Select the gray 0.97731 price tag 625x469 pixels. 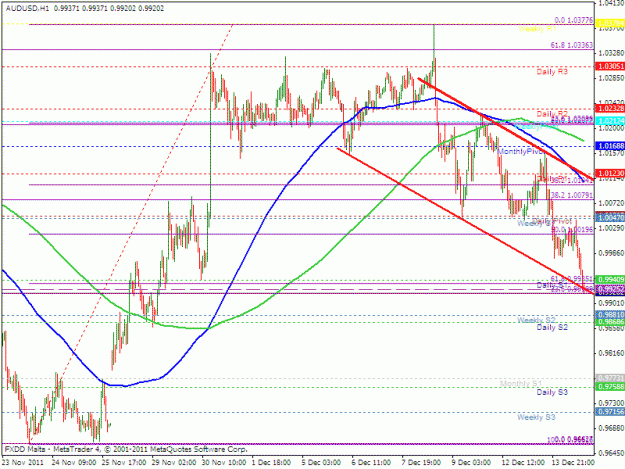point(610,377)
